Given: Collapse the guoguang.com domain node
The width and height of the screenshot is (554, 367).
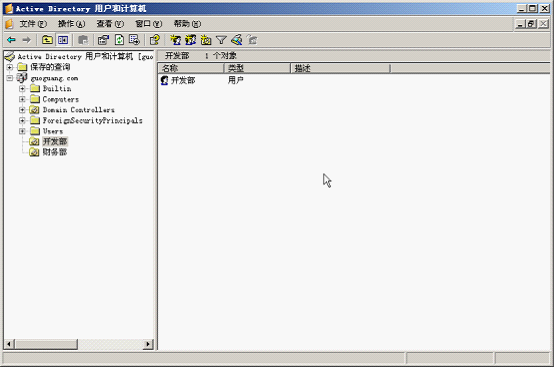Looking at the screenshot, I should tap(10, 78).
